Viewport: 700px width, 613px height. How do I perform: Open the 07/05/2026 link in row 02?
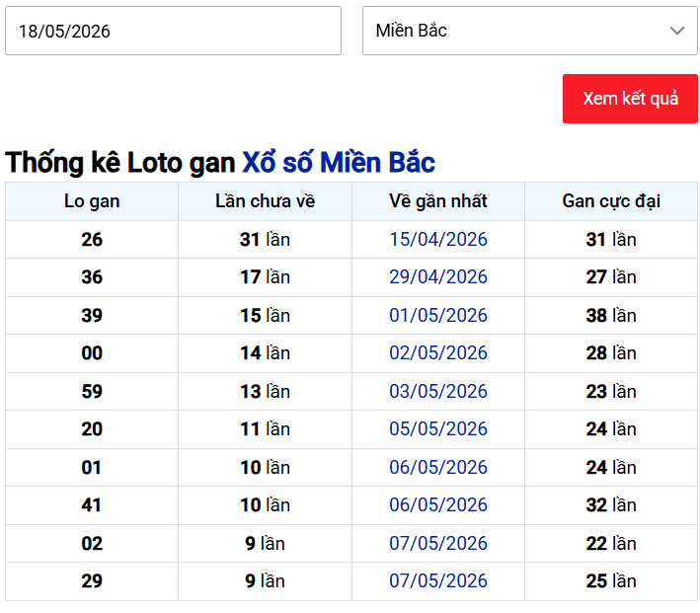coord(438,543)
